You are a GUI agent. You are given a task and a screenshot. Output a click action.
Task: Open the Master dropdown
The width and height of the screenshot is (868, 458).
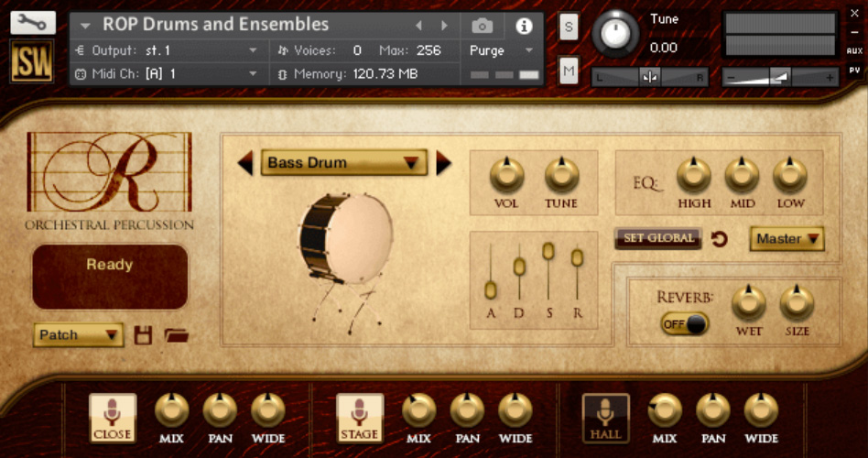tap(787, 239)
